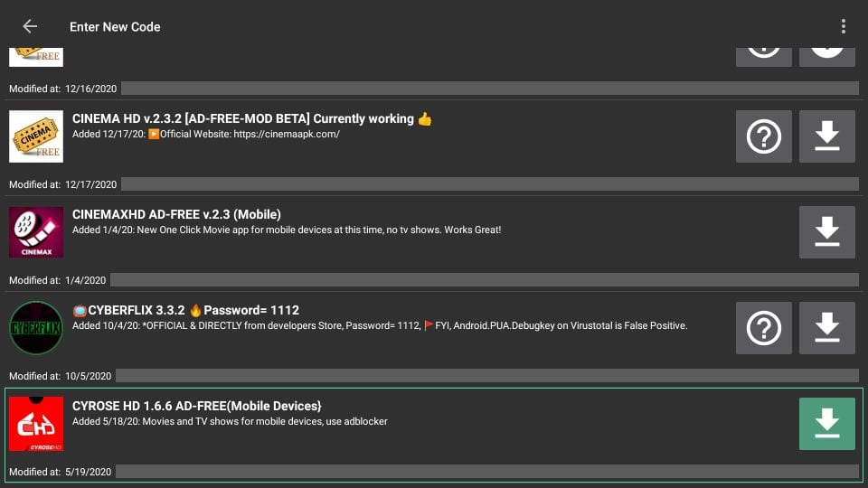The width and height of the screenshot is (868, 488).
Task: Download CYROSE HD 1.6.6 AD-FREE
Action: [x=827, y=423]
